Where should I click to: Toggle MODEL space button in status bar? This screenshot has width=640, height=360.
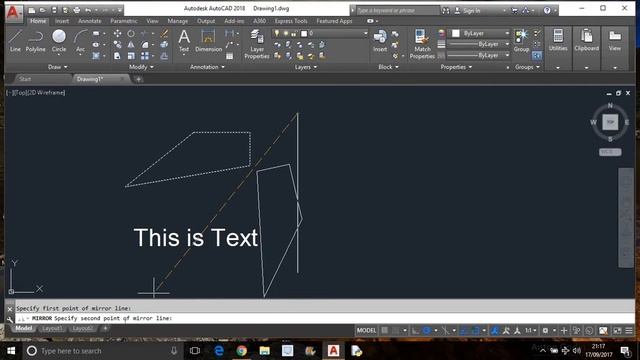click(366, 330)
